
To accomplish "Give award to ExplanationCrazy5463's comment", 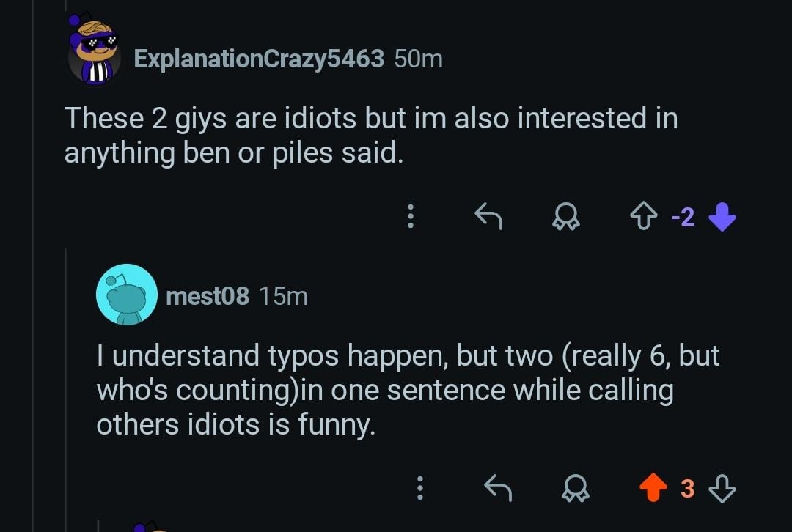I will (566, 216).
